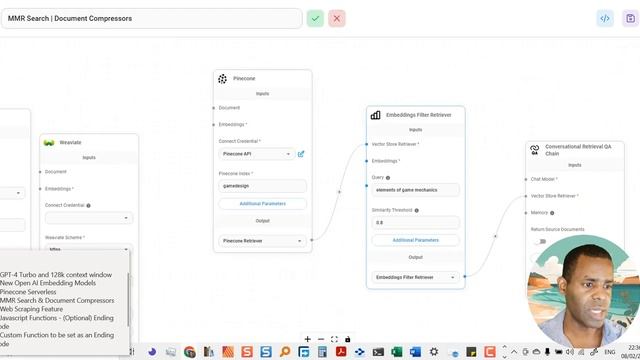Click the Conversational Retrieval QA Chain icon

535,150
